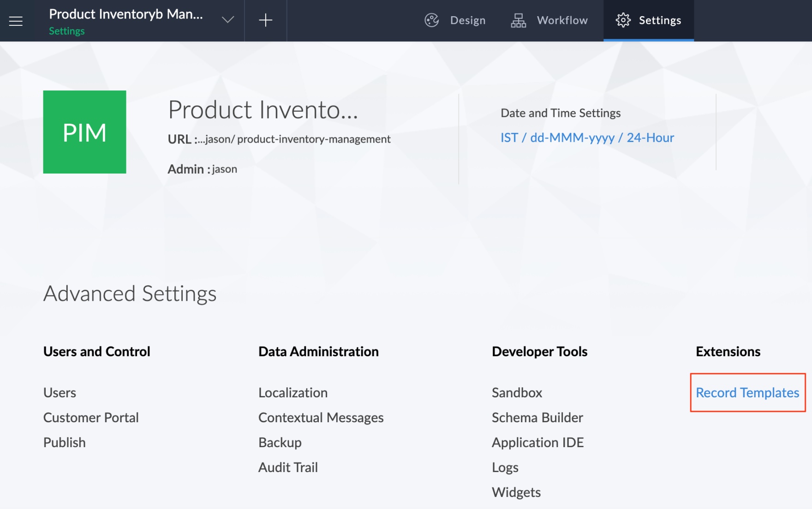Select Contextual Messages
This screenshot has height=509, width=812.
pos(321,417)
